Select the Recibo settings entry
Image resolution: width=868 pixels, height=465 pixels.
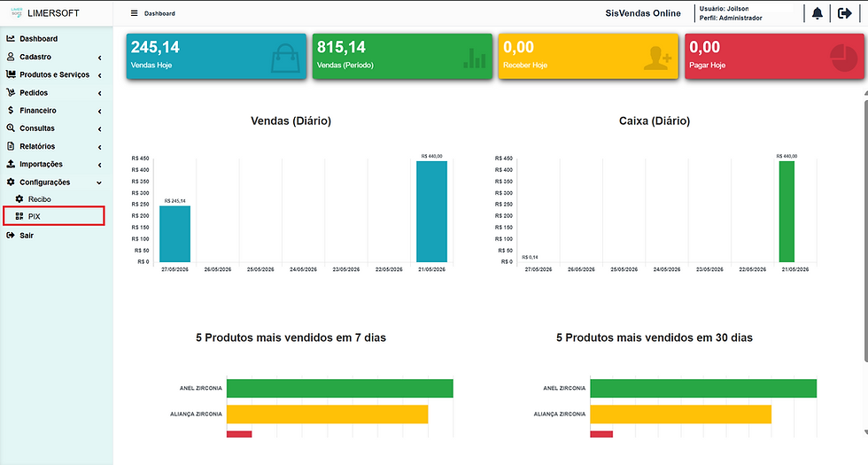click(39, 198)
